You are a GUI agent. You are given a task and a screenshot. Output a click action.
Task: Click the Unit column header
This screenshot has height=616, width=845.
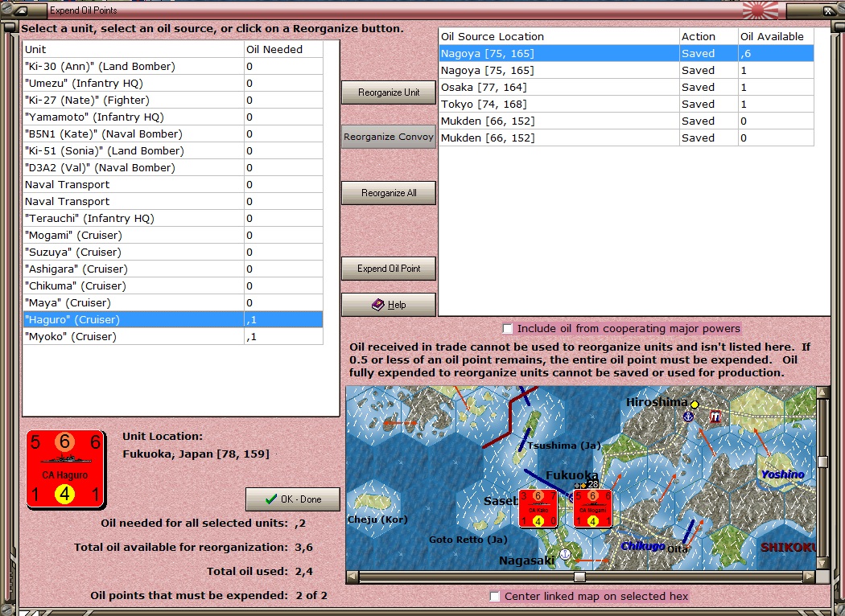click(133, 49)
